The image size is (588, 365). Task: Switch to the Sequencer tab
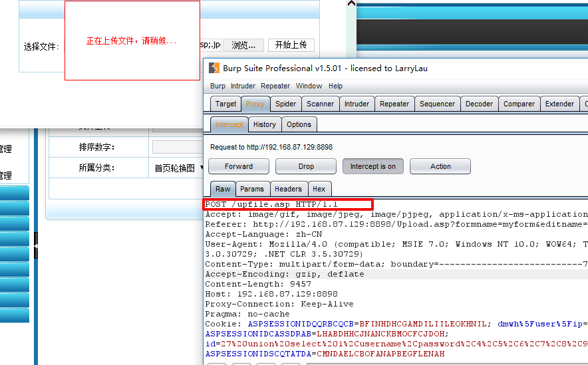tap(437, 104)
